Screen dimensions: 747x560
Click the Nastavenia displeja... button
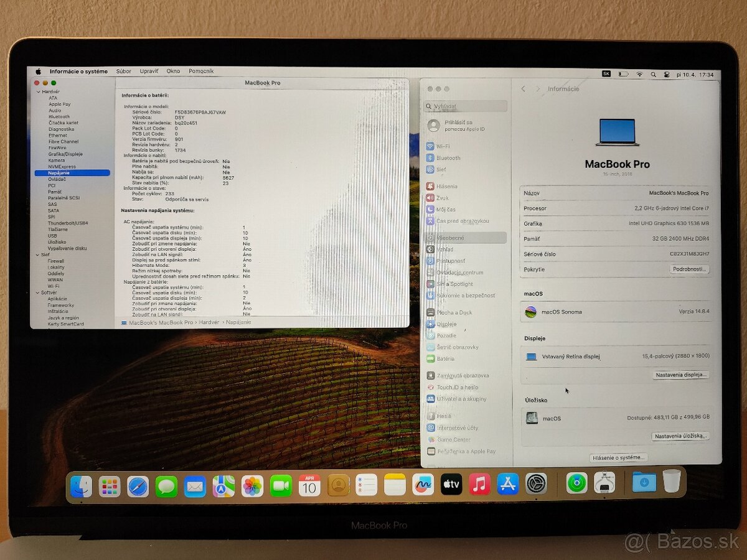point(681,375)
